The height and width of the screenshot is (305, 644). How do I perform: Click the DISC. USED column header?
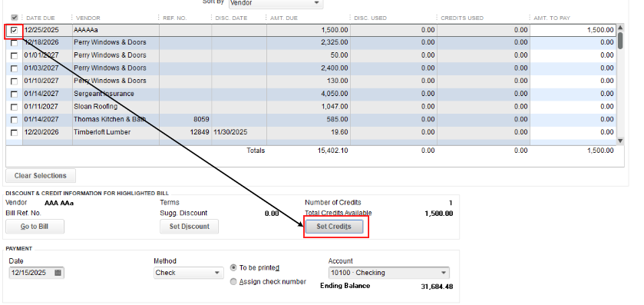370,18
